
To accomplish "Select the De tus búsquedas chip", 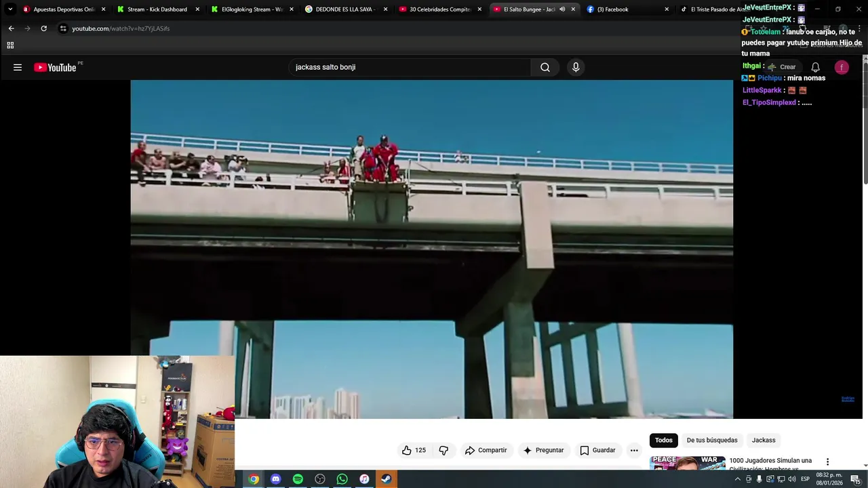I will 712,441.
